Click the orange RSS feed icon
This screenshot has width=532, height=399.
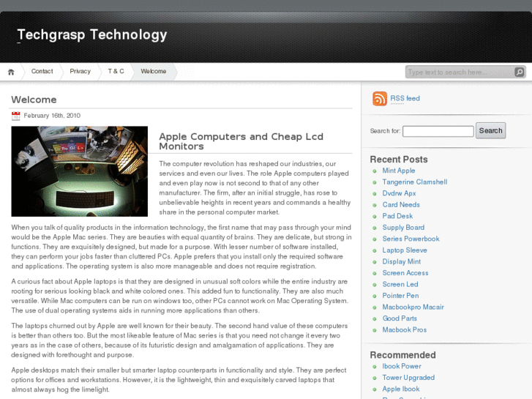(380, 99)
